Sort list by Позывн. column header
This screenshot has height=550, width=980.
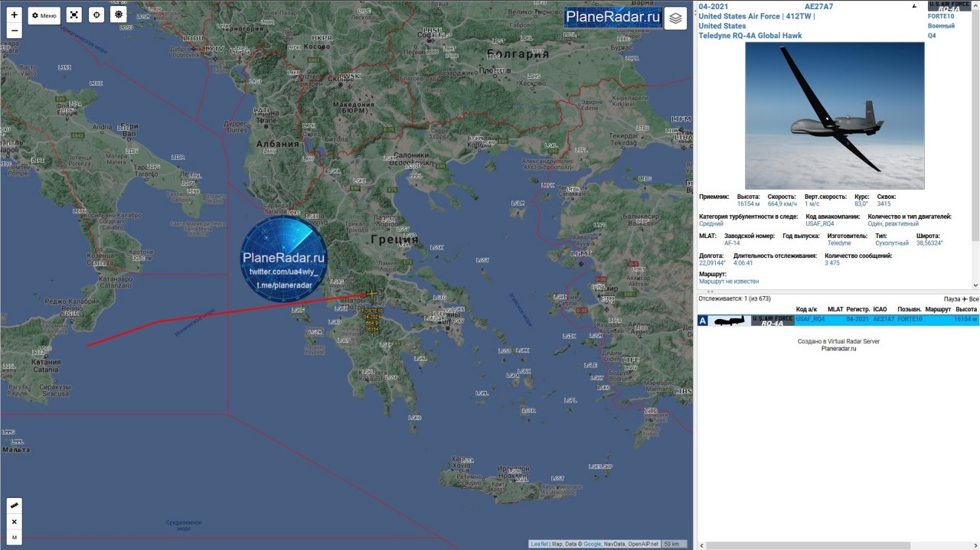click(910, 309)
